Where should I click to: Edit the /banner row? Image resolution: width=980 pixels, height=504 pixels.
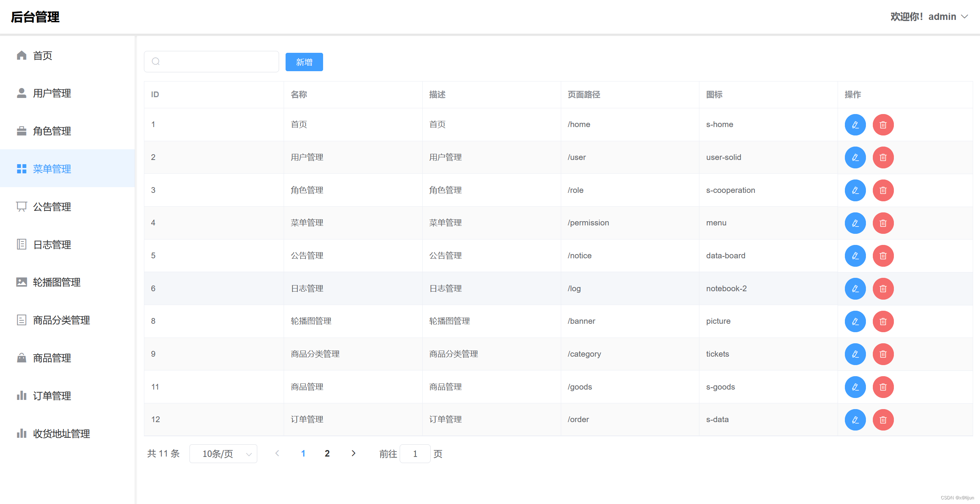(x=855, y=321)
